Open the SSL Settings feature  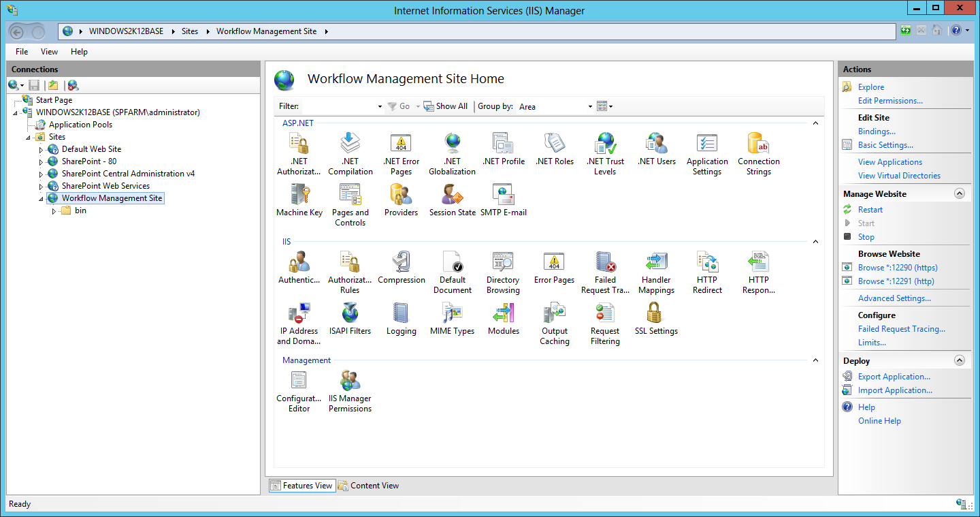coord(655,315)
